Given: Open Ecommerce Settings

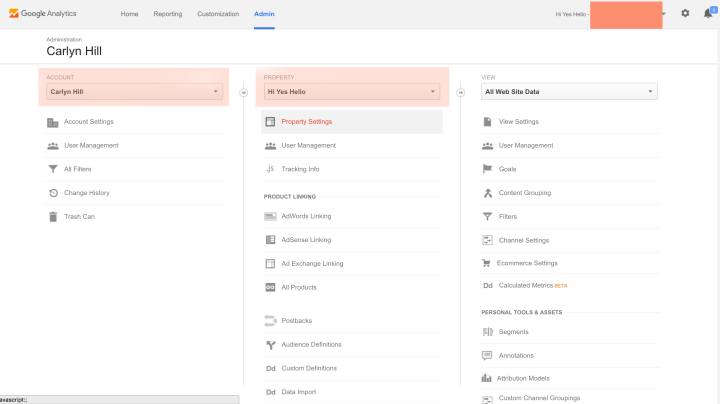Looking at the screenshot, I should point(527,263).
